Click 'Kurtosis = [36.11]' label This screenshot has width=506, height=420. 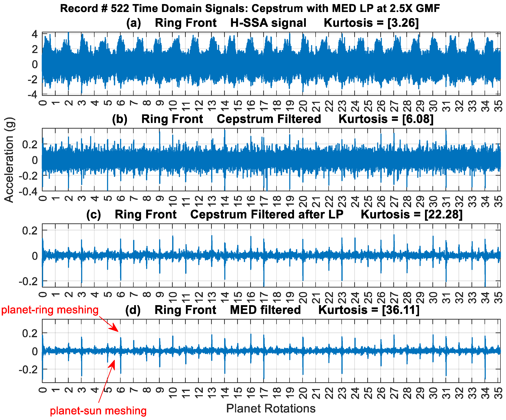pyautogui.click(x=369, y=310)
